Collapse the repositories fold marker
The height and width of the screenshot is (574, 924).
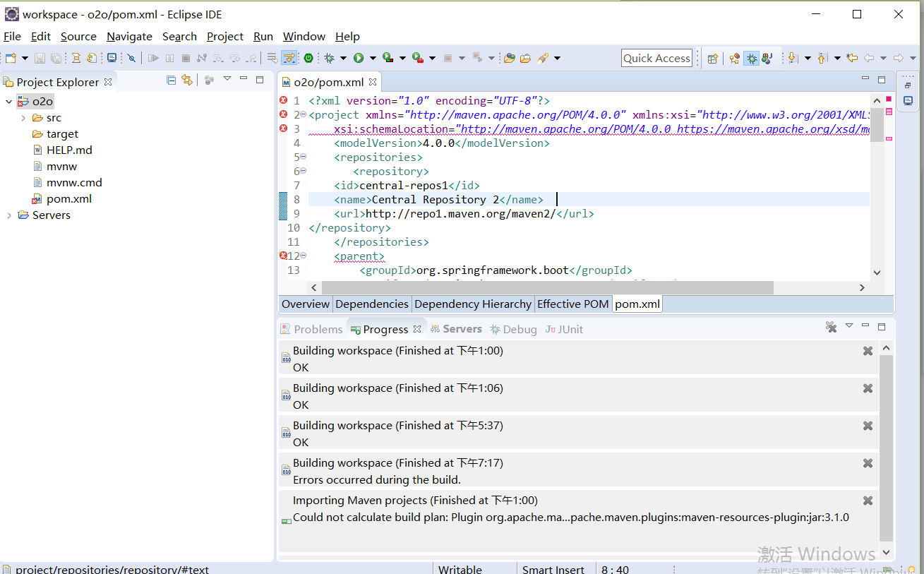(x=304, y=157)
